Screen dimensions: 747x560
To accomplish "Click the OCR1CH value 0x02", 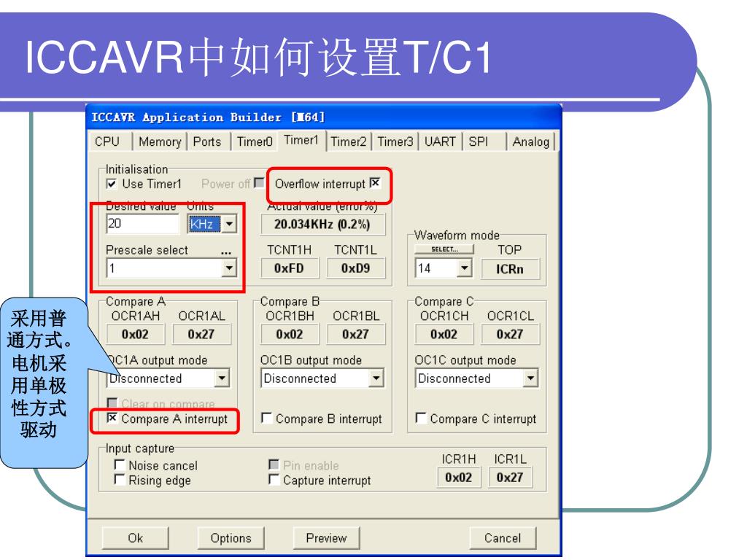I will coord(444,334).
